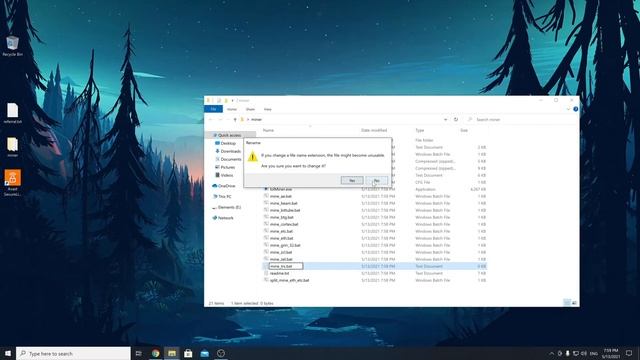Open Mail app from the taskbar
640x360 pixels.
click(x=204, y=353)
